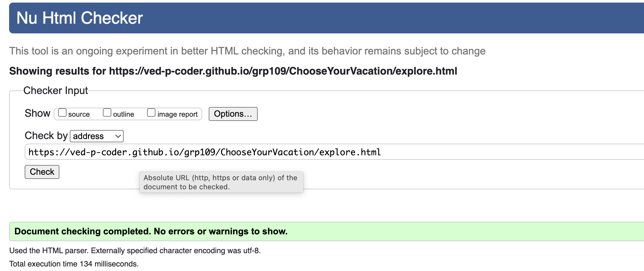Focus the URL address input field
The image size is (644, 271).
click(x=334, y=152)
